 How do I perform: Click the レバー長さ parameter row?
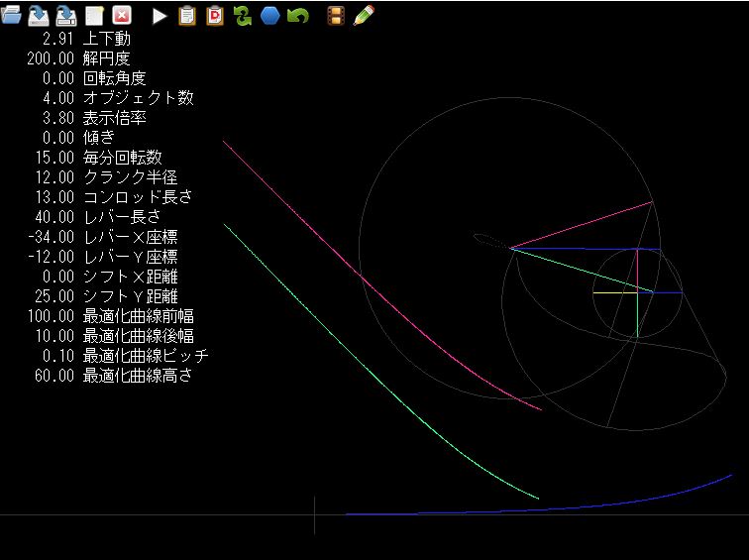[98, 217]
